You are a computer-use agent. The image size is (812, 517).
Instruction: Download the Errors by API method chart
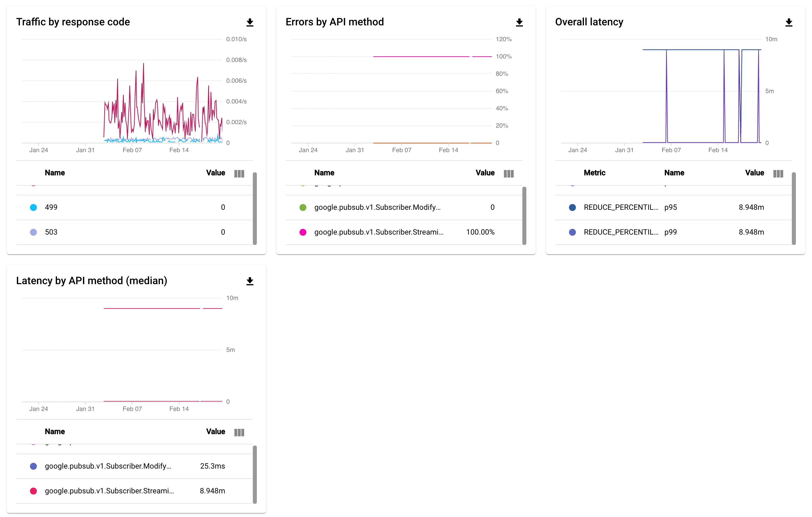tap(519, 22)
